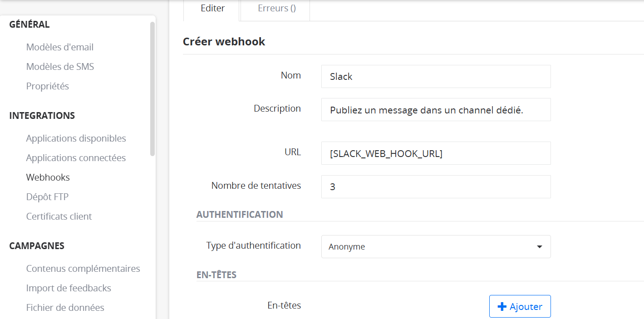Go to Propriétés in sidebar

(x=48, y=86)
